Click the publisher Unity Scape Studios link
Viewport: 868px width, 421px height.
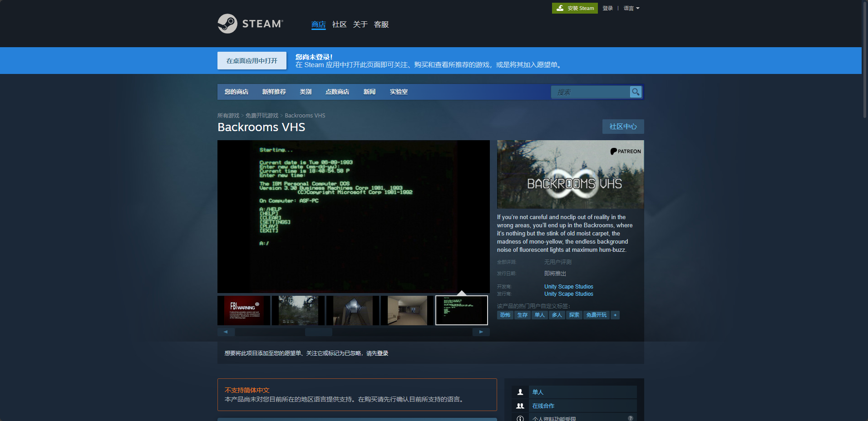click(569, 294)
